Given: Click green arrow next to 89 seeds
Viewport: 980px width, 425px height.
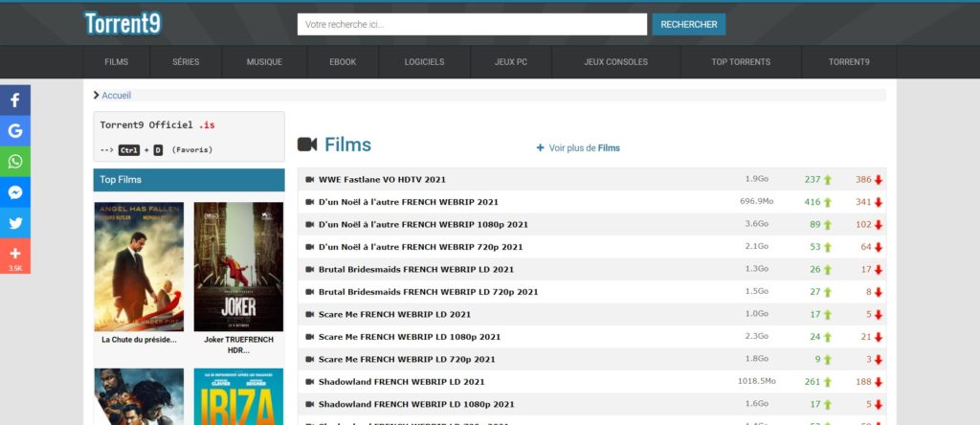Looking at the screenshot, I should (828, 225).
